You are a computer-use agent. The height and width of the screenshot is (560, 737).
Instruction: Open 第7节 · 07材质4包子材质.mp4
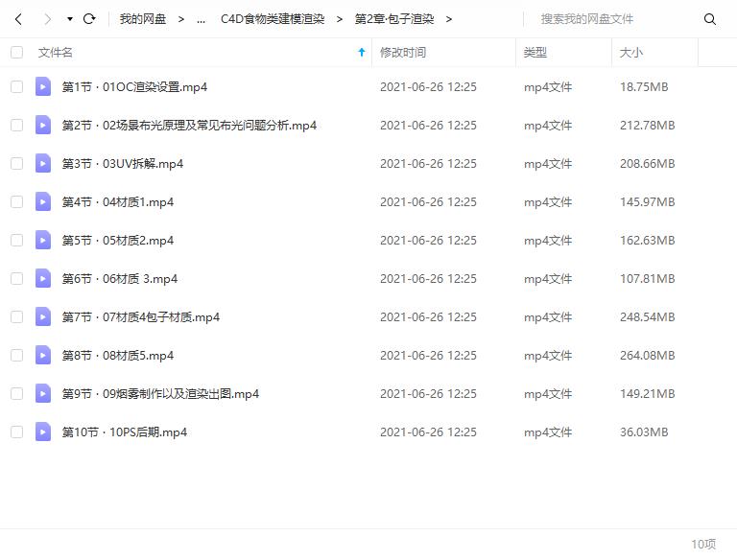click(140, 317)
